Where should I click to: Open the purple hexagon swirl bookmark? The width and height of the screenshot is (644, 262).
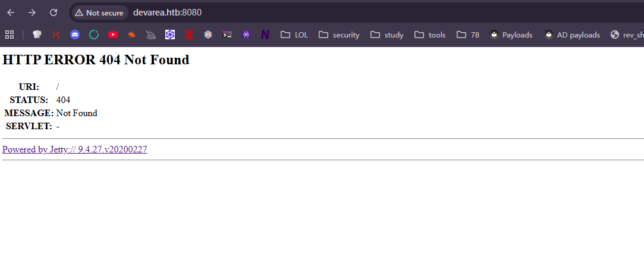[170, 35]
